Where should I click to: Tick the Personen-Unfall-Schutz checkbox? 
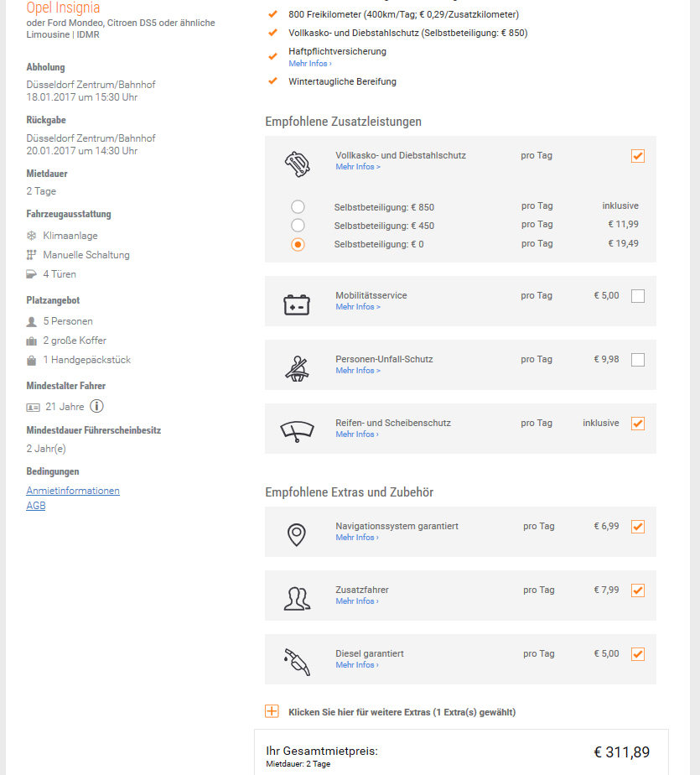(638, 360)
